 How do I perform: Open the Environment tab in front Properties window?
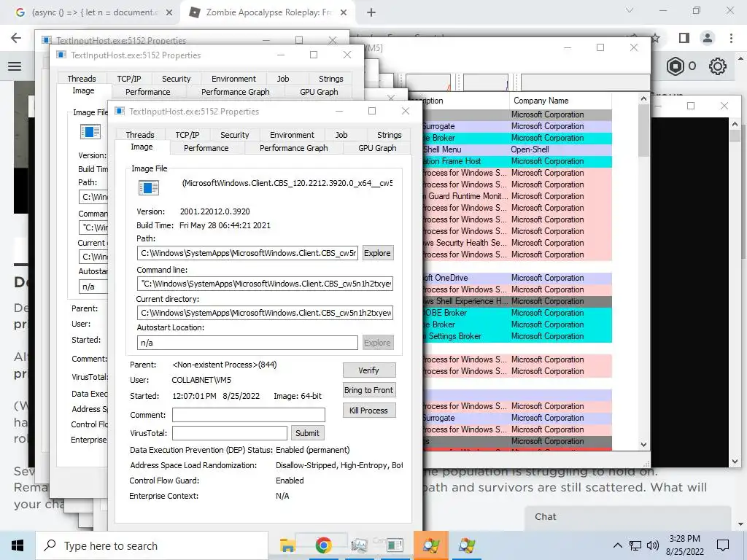point(292,135)
